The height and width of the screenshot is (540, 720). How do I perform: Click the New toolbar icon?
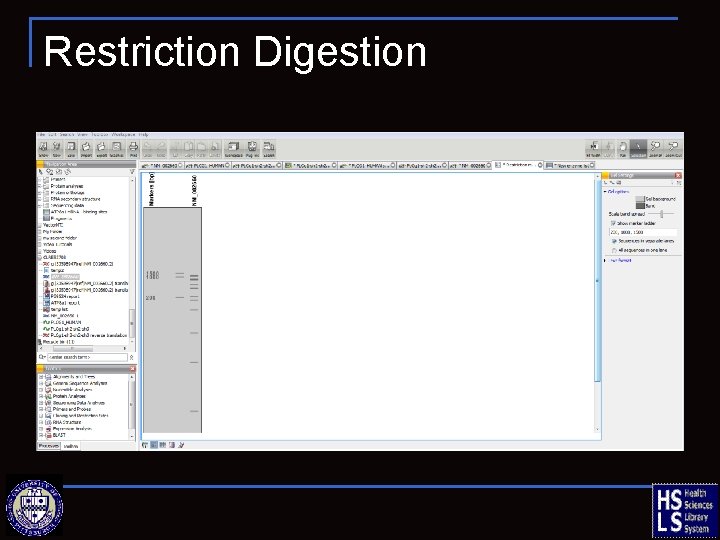57,149
